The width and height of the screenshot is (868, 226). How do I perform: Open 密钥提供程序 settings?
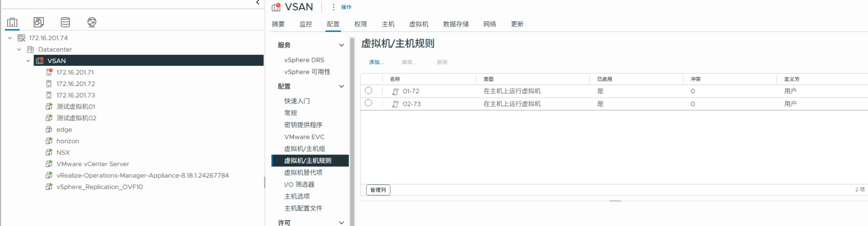click(303, 125)
